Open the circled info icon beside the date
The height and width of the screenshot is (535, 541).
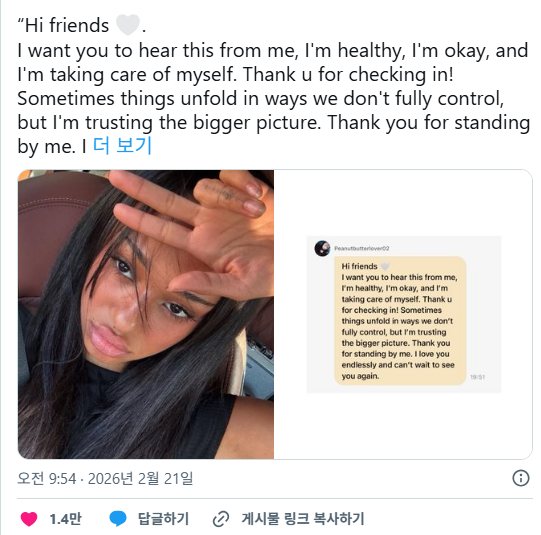pyautogui.click(x=521, y=478)
